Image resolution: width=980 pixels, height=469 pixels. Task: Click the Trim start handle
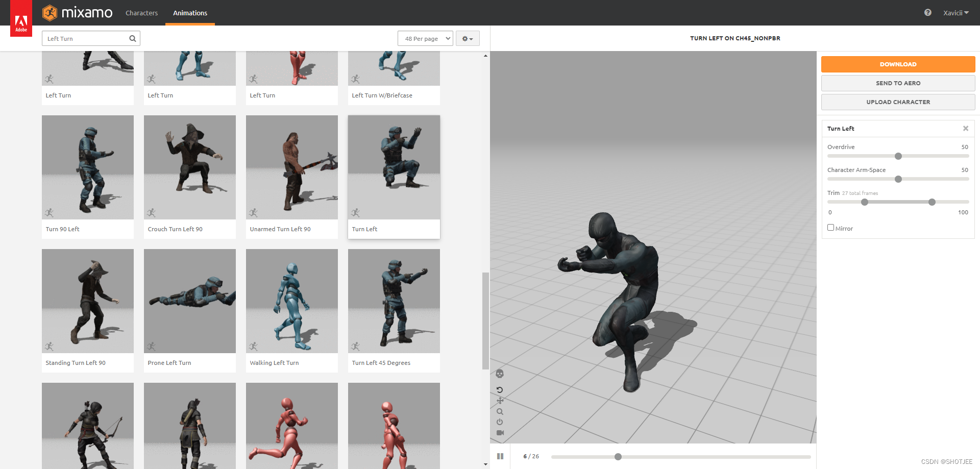[x=865, y=202]
